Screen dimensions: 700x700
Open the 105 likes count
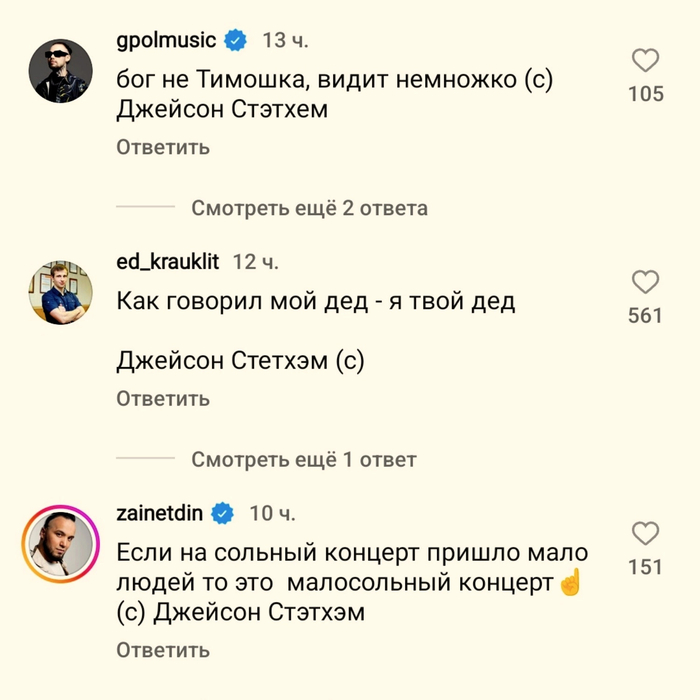646,95
